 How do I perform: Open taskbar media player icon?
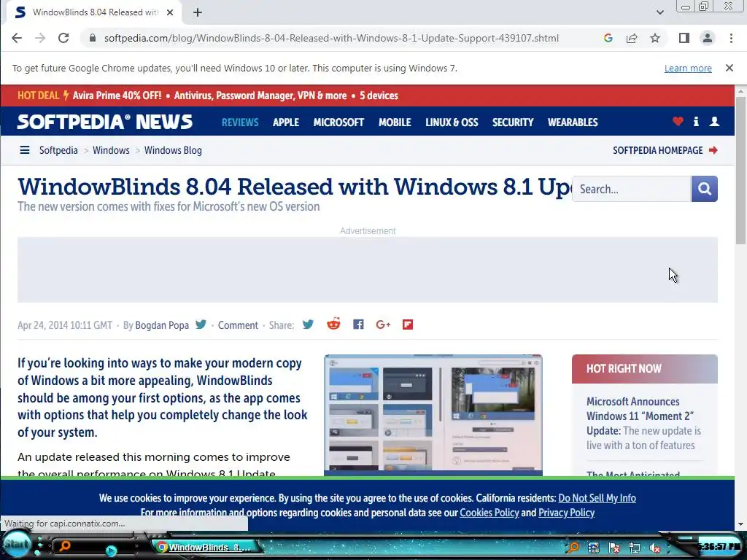tap(111, 551)
